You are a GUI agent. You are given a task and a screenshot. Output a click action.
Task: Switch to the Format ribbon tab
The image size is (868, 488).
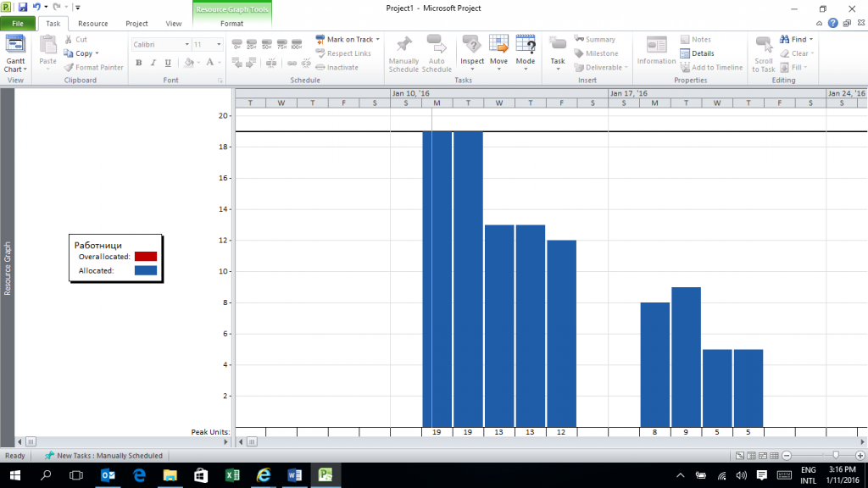232,23
